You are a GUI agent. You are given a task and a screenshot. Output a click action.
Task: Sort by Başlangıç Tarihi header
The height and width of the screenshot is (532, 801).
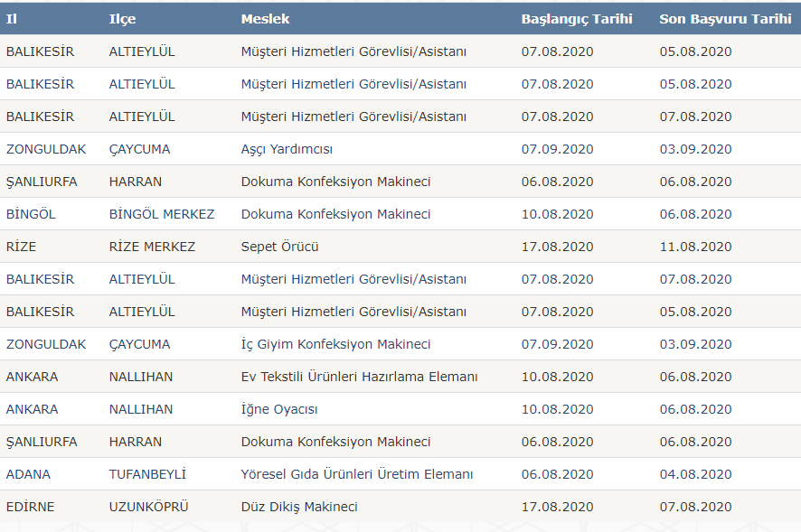[577, 19]
